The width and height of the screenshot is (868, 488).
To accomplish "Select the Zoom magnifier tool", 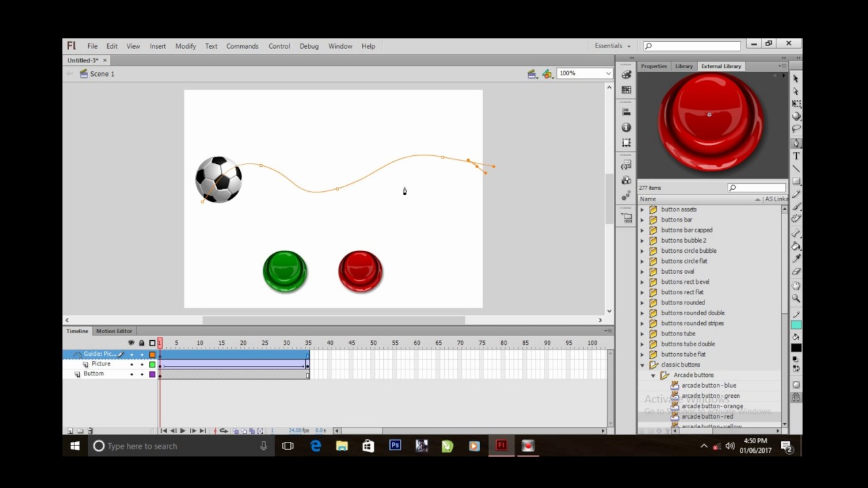I will tap(796, 298).
